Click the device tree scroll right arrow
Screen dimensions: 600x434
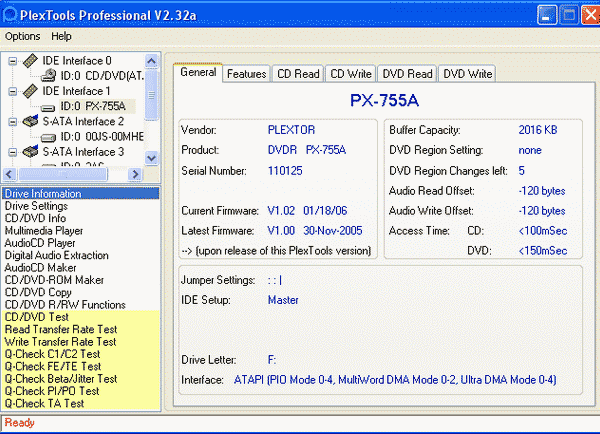coord(135,175)
